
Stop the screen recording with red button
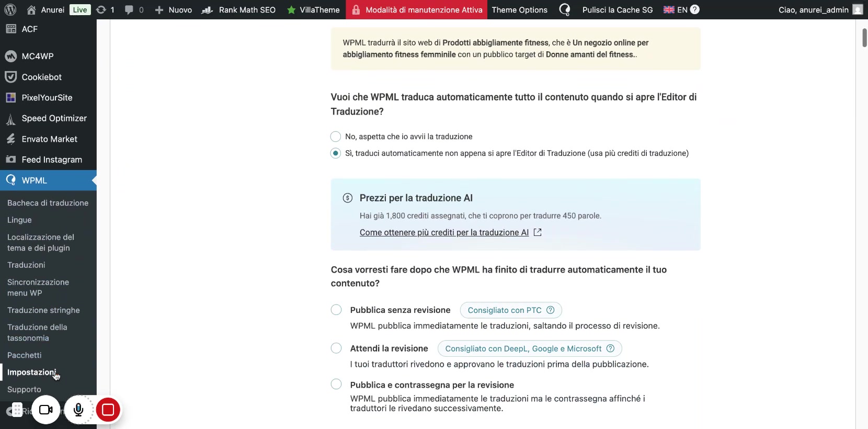coord(108,410)
